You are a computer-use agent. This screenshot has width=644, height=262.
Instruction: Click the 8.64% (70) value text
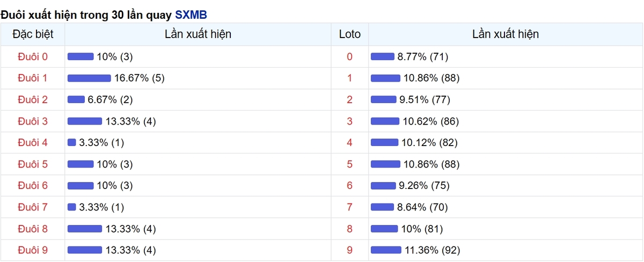click(x=423, y=207)
